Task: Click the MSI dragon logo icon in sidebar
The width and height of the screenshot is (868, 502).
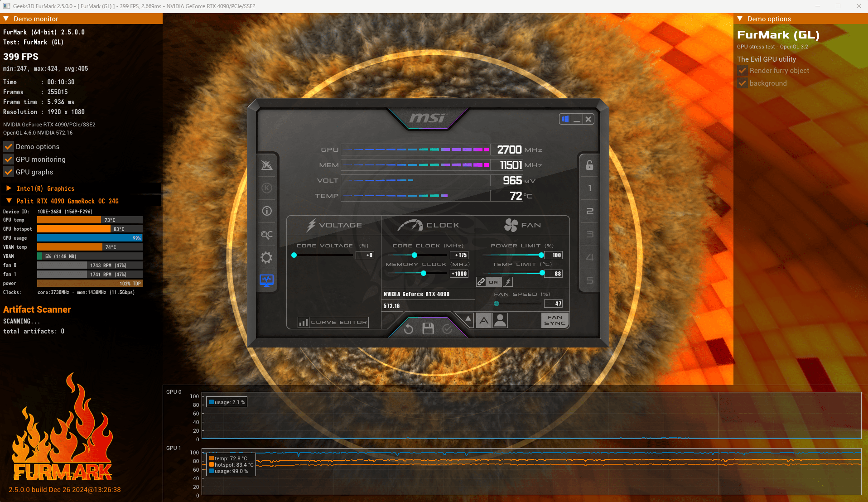Action: tap(267, 165)
